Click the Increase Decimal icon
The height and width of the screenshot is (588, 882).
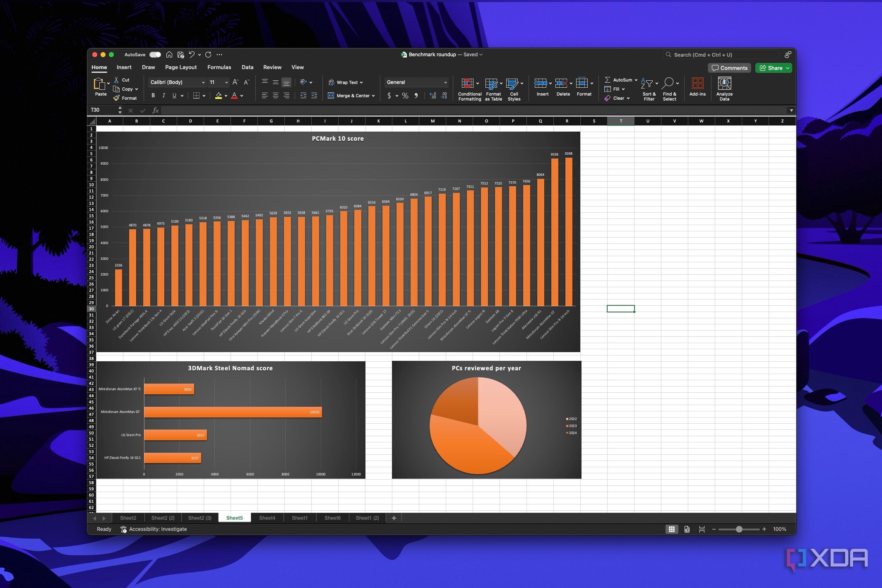(x=433, y=96)
